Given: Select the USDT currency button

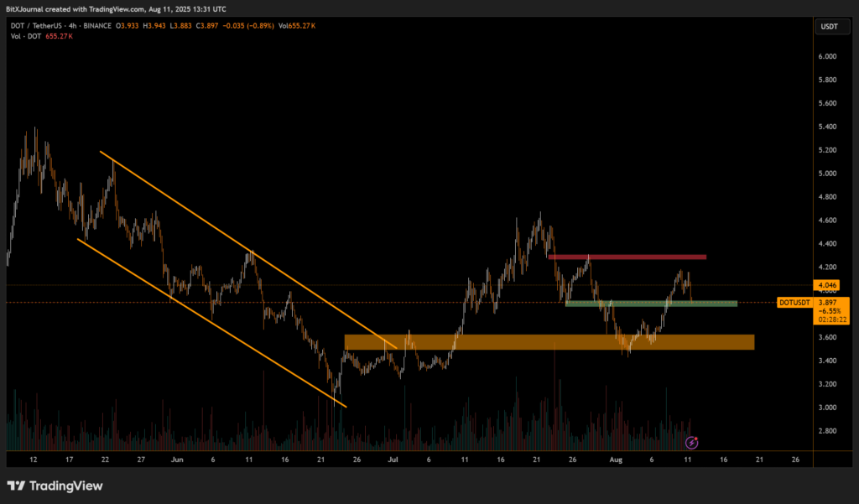Looking at the screenshot, I should [828, 28].
